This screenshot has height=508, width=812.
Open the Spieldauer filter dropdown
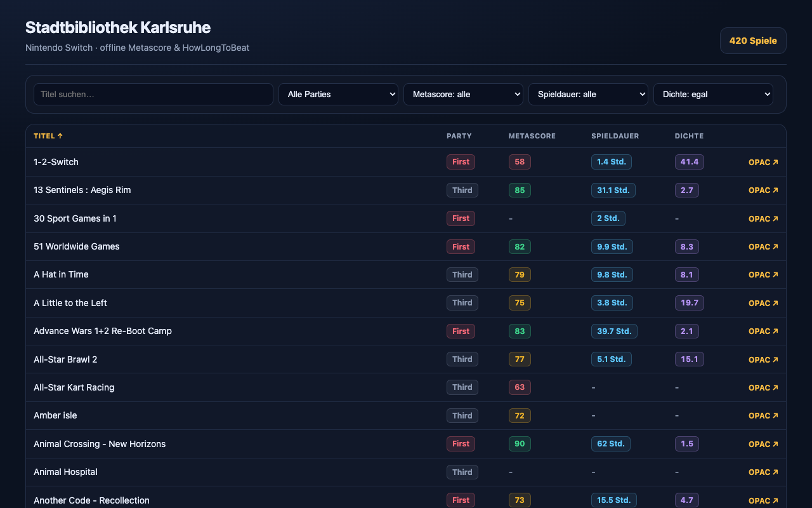click(x=588, y=94)
